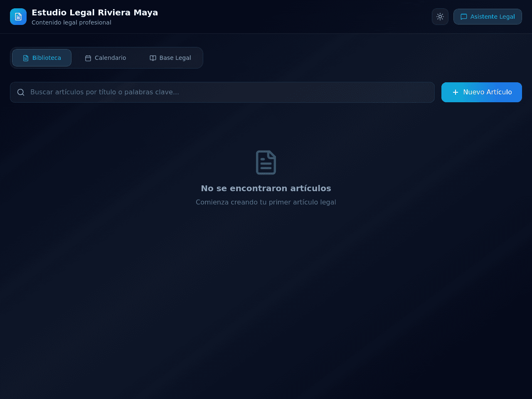532x399 pixels.
Task: Toggle the light/dark theme sun button
Action: click(x=440, y=17)
